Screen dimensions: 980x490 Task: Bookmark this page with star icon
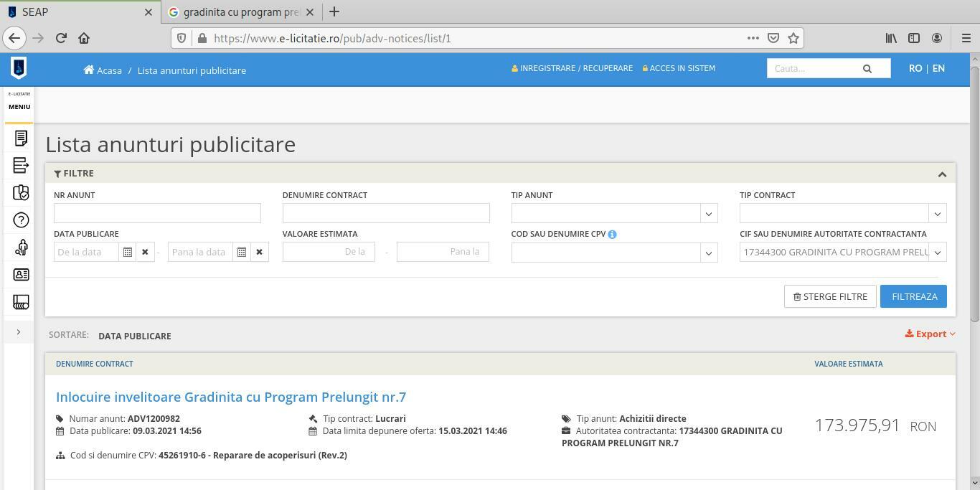[x=793, y=38]
